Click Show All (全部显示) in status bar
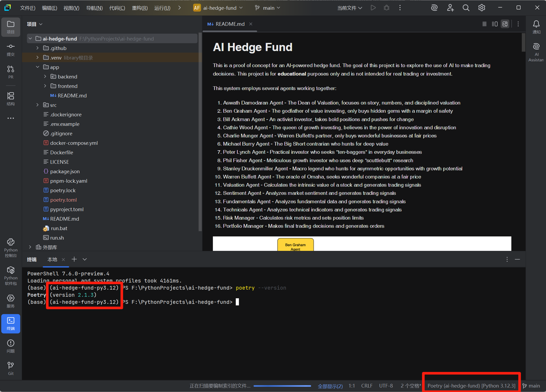The width and height of the screenshot is (546, 392). tap(330, 386)
